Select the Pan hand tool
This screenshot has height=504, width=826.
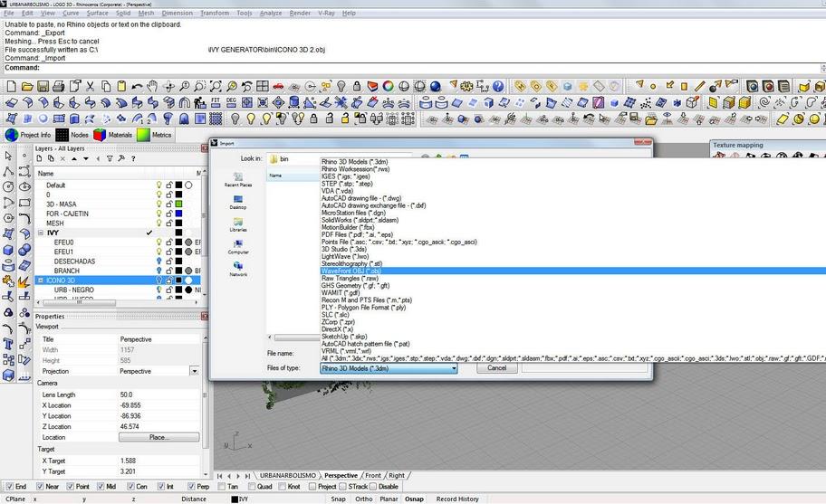pos(152,86)
